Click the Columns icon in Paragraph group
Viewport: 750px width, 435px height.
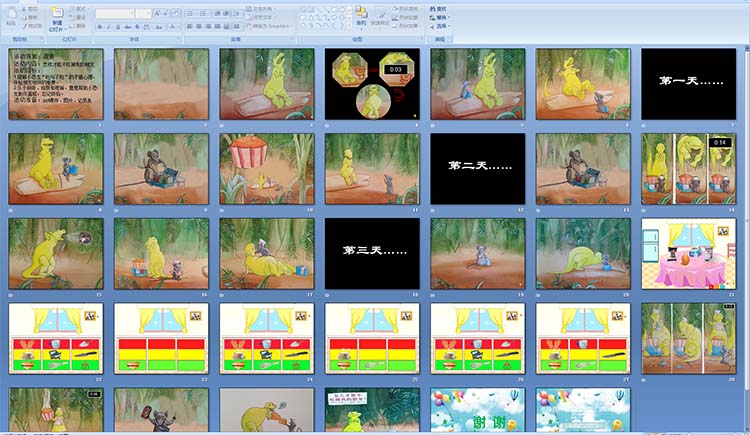tap(237, 27)
